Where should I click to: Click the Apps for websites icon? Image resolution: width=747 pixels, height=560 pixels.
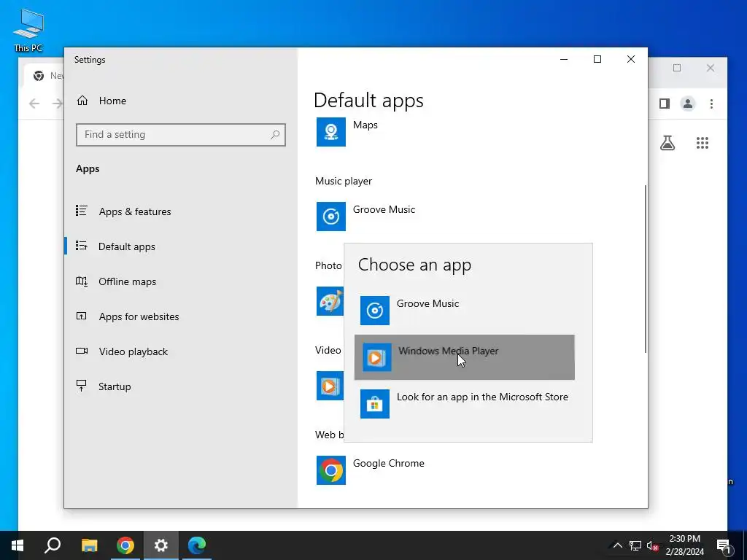coord(82,316)
